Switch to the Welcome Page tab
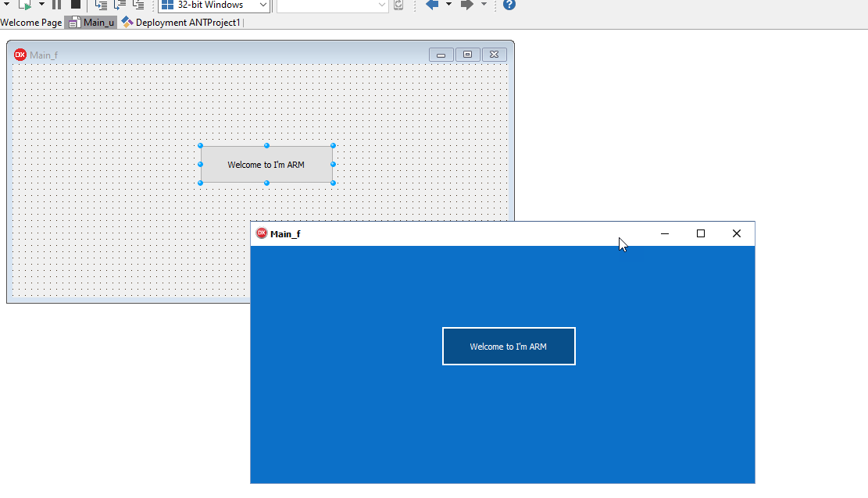 (31, 23)
